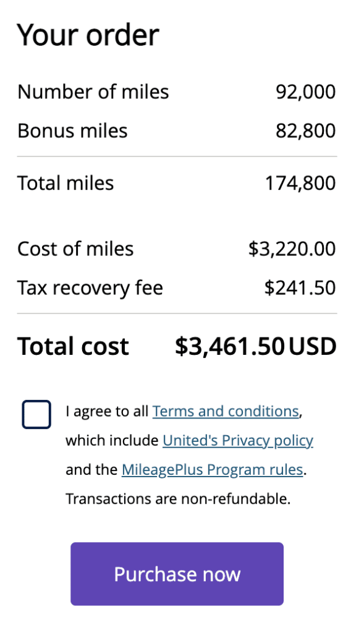Select the 'Your order' heading
364x633 pixels.
point(88,35)
